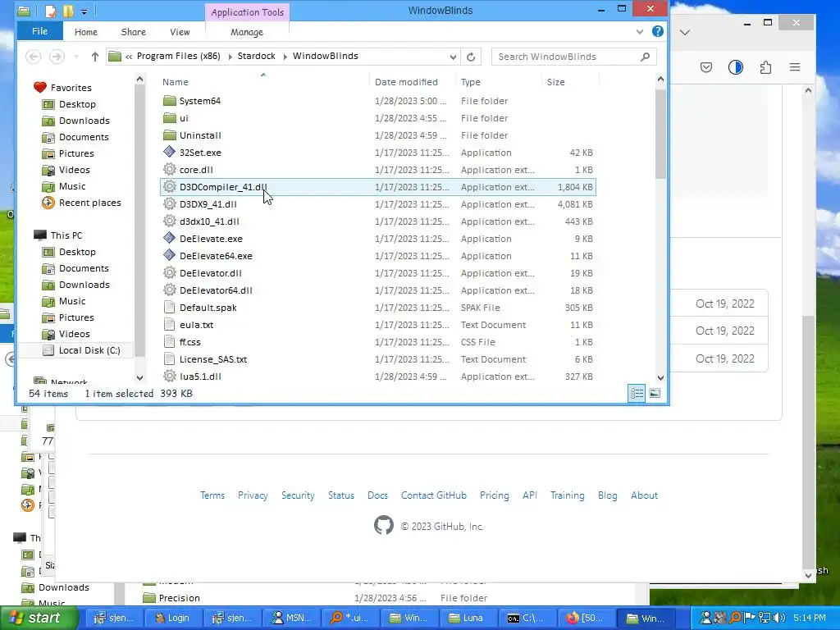The image size is (840, 630).
Task: Open Firefox extensions puzzle icon
Action: 765,67
